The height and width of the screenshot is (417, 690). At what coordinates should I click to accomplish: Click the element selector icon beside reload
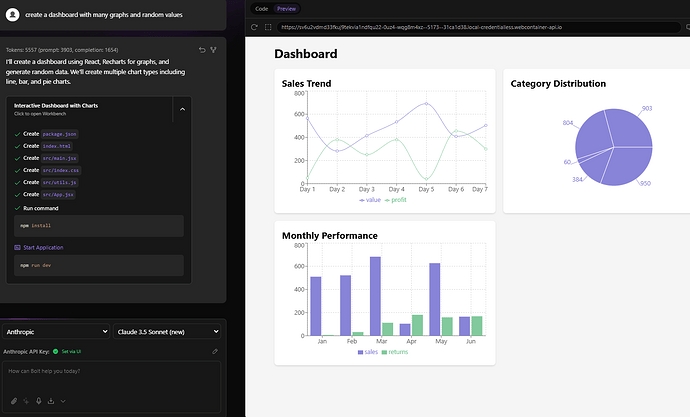tap(268, 26)
